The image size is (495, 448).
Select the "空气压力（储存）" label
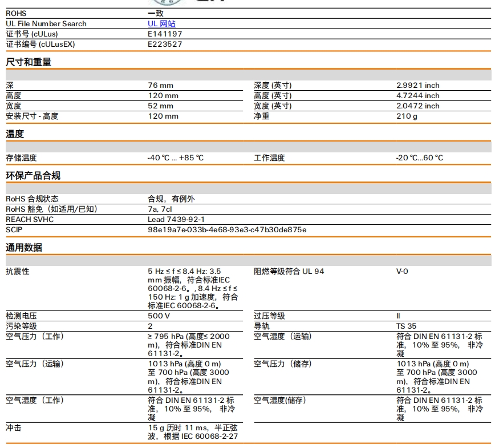coord(283,364)
